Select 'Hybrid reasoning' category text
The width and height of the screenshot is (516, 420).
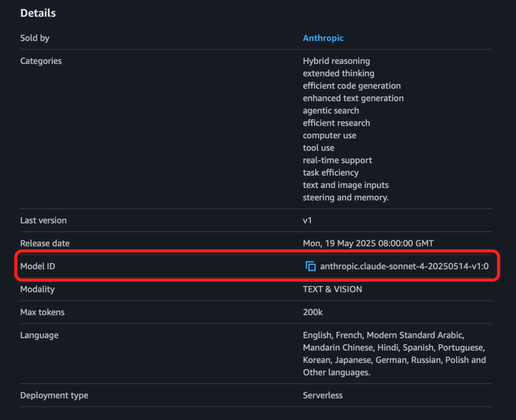pyautogui.click(x=336, y=61)
